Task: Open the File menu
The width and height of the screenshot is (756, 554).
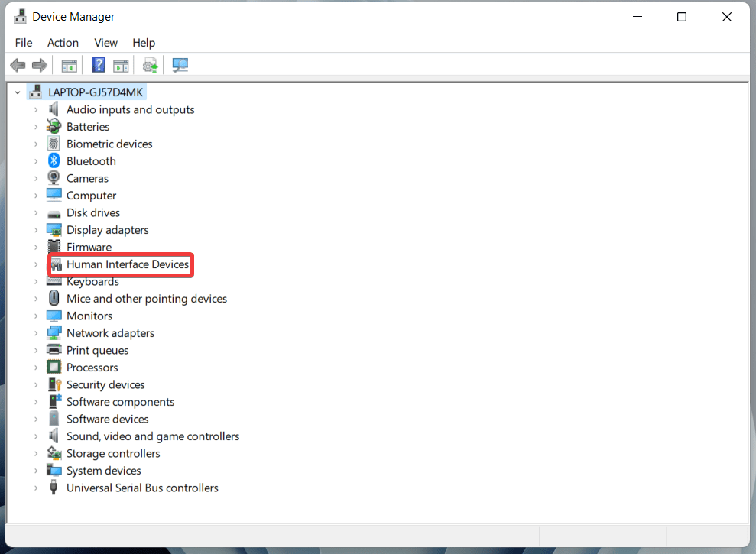Action: coord(24,43)
